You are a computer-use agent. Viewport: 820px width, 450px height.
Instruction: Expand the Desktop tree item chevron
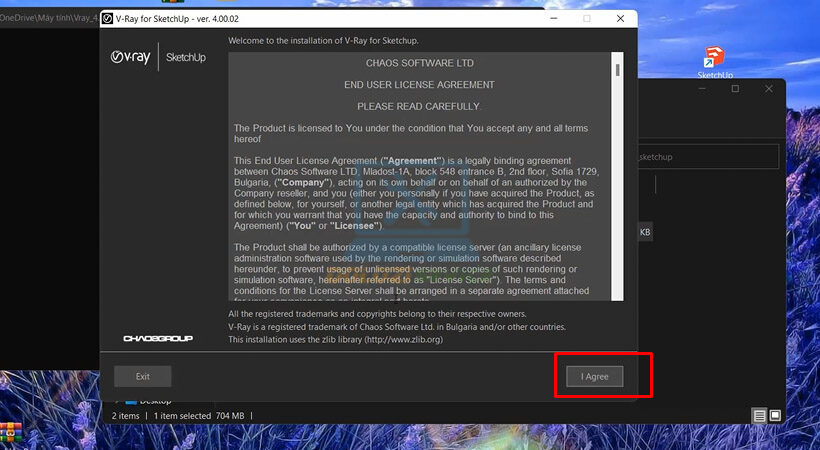(x=116, y=401)
